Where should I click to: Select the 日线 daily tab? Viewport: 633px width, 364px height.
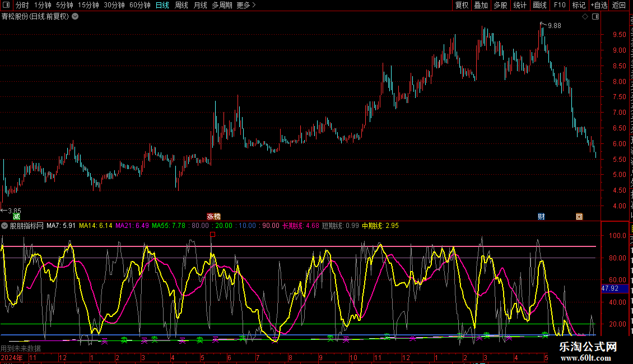pos(162,5)
